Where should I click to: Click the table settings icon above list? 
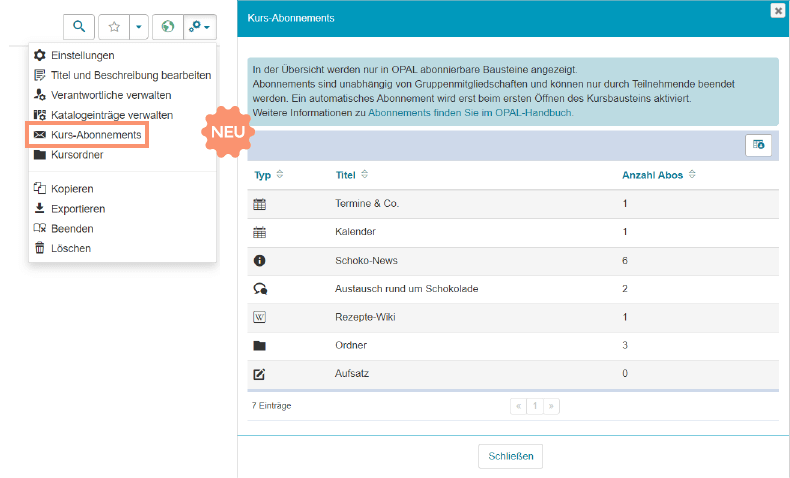point(758,145)
